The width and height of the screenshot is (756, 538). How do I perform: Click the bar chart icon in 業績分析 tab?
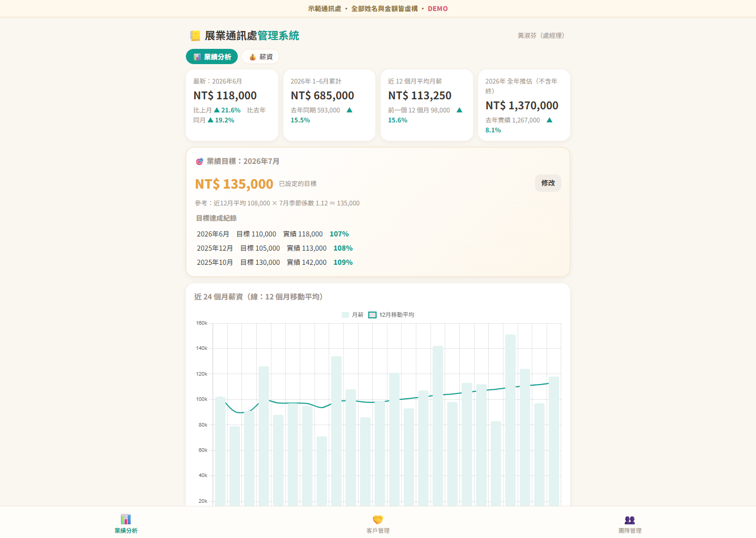[197, 57]
